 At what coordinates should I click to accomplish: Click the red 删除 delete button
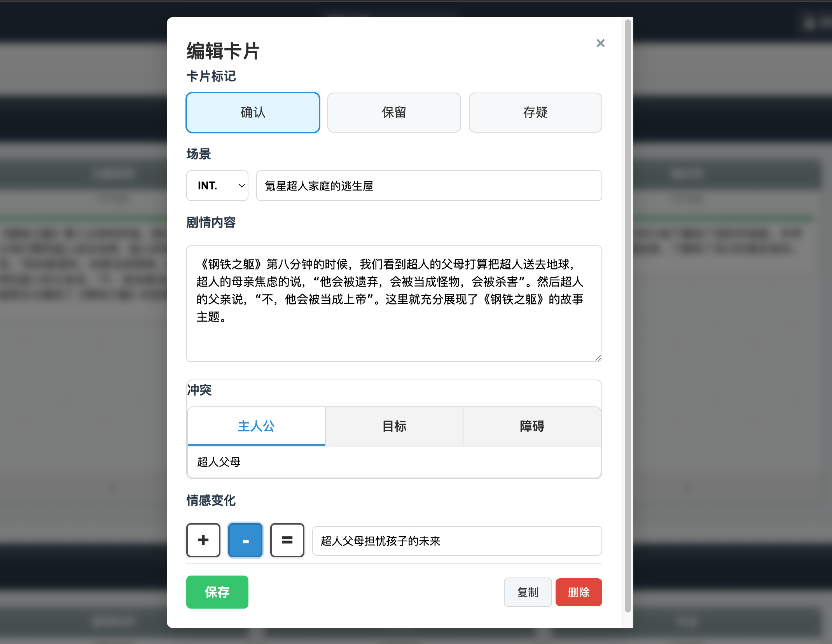[x=579, y=592]
